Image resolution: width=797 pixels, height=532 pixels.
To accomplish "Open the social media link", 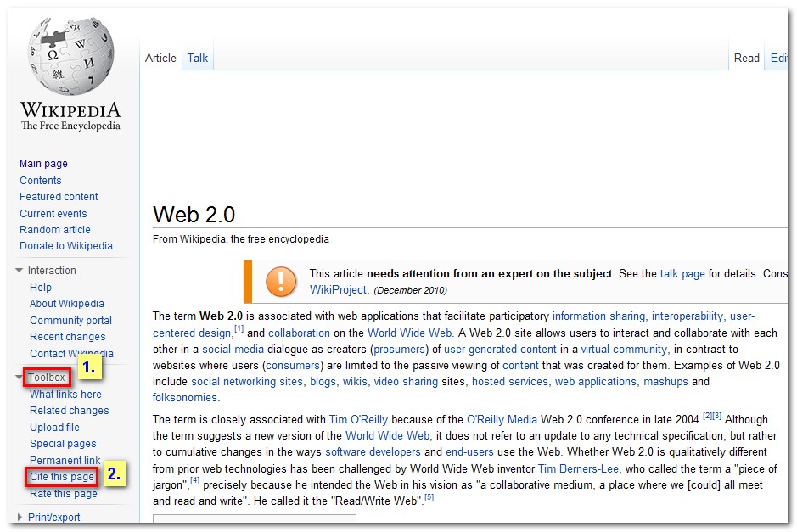I will (233, 350).
